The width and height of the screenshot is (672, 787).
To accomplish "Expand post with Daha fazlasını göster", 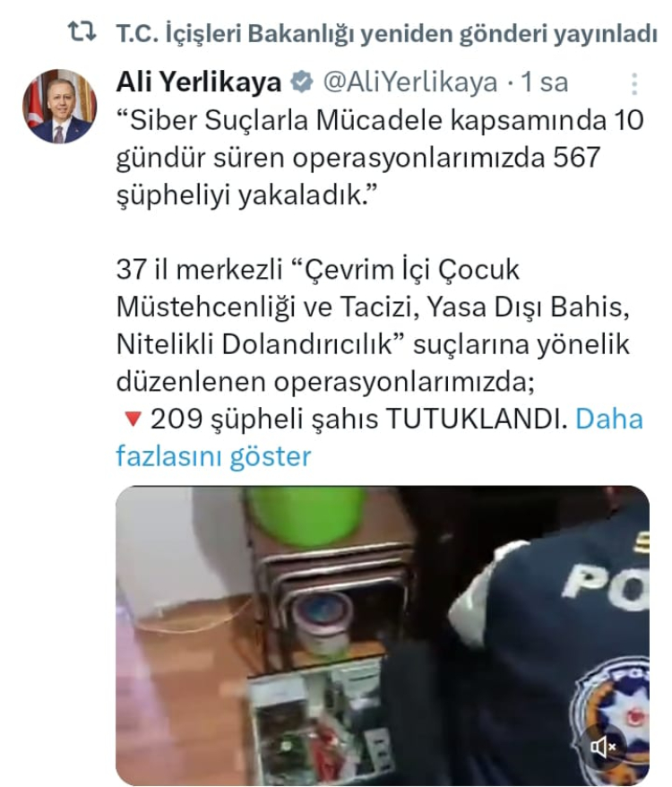I will (x=379, y=437).
